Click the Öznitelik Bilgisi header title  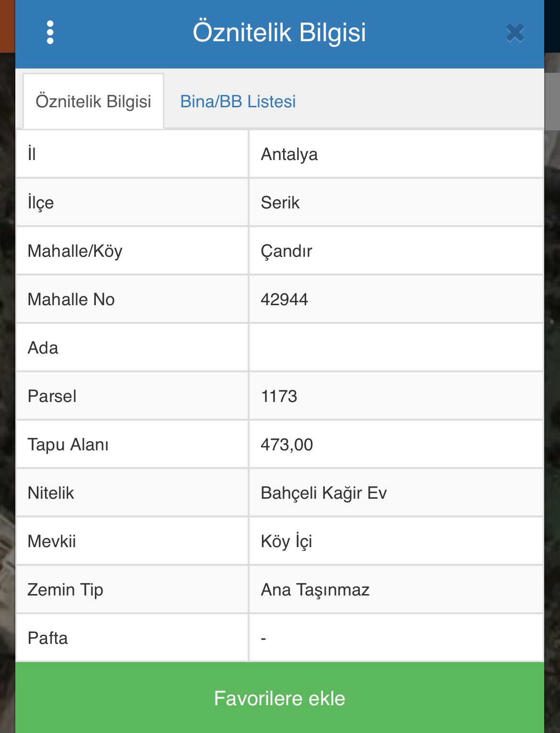click(279, 33)
